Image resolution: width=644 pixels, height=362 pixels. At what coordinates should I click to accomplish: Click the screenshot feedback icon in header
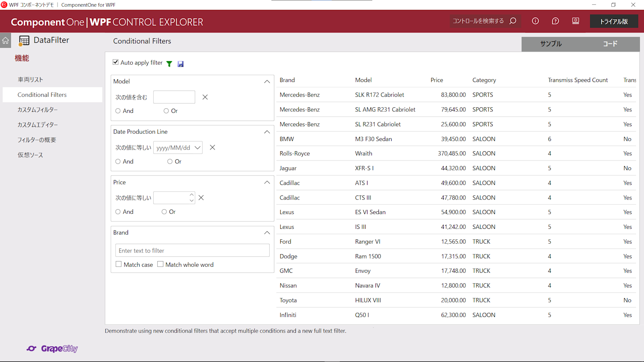(576, 21)
